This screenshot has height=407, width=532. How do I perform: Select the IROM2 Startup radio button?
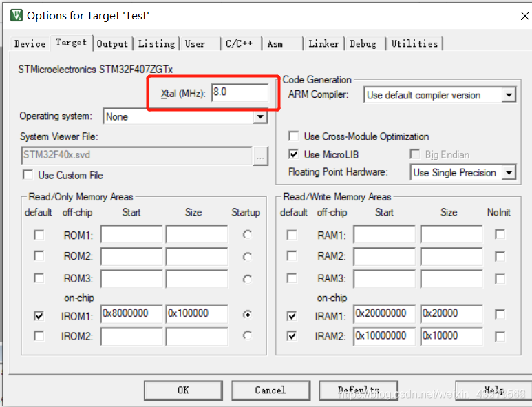click(247, 335)
